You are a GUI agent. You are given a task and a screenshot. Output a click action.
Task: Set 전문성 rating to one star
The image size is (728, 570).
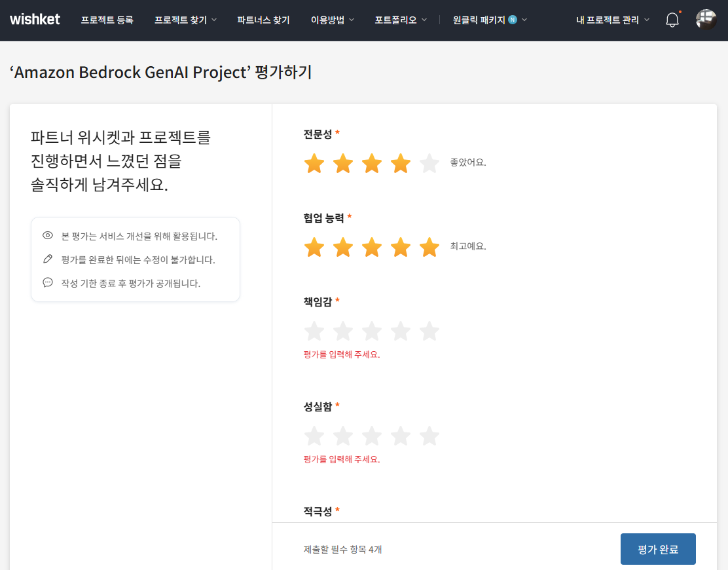coord(314,163)
